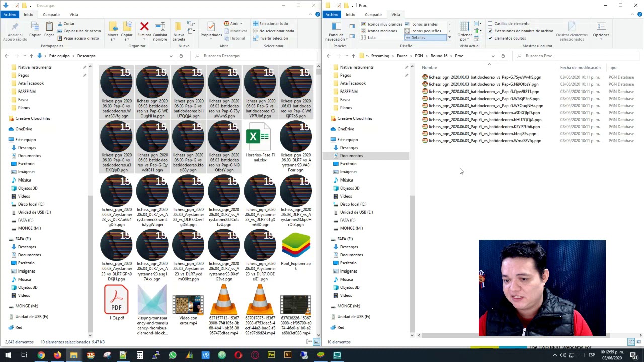Open Archivo menu in Proc window
644x362 pixels.
tap(332, 14)
